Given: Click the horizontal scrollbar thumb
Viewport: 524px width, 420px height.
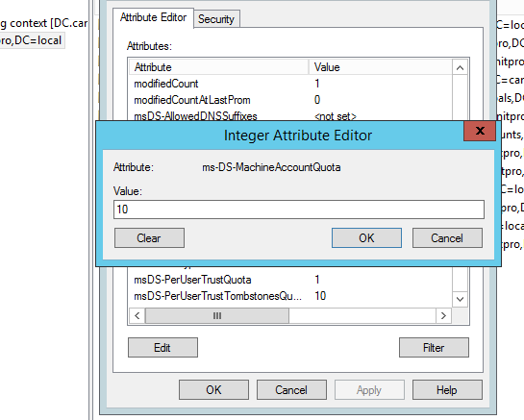Looking at the screenshot, I should 217,316.
